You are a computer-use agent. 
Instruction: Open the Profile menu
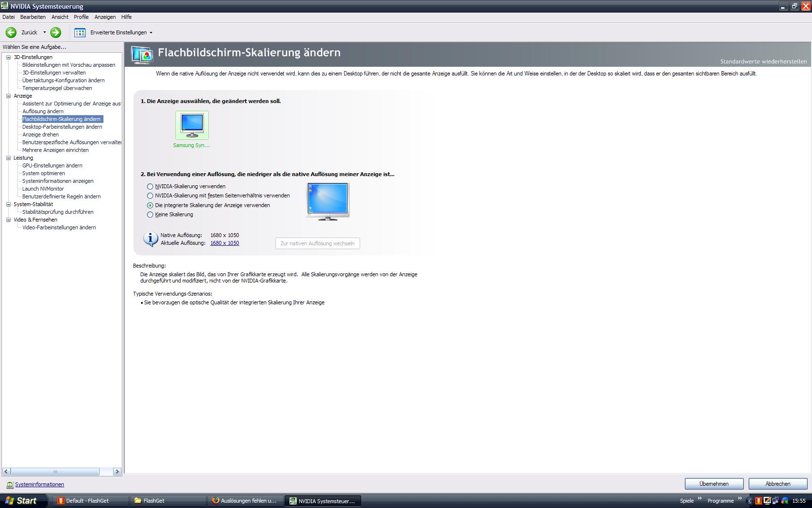[x=81, y=17]
